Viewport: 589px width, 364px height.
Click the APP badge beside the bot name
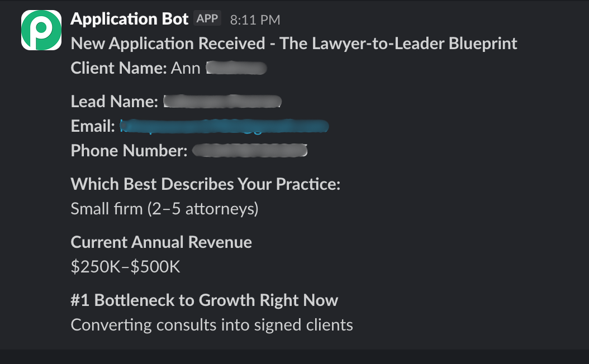207,18
